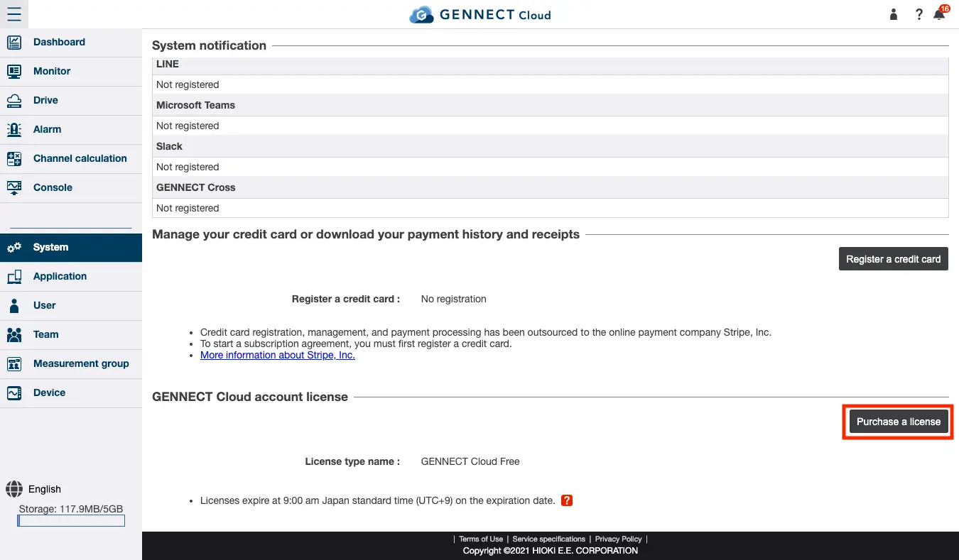Go to the Monitor page
Screen dimensions: 959x560
71,72
